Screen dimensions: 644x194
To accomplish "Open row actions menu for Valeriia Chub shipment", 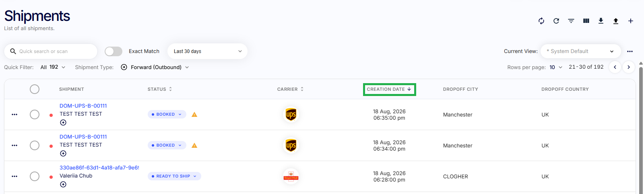I will tap(14, 176).
